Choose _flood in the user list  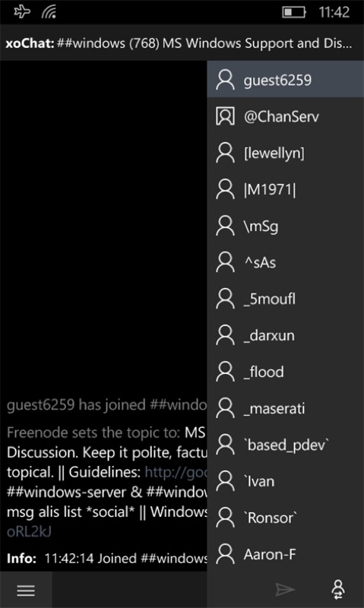click(x=285, y=372)
